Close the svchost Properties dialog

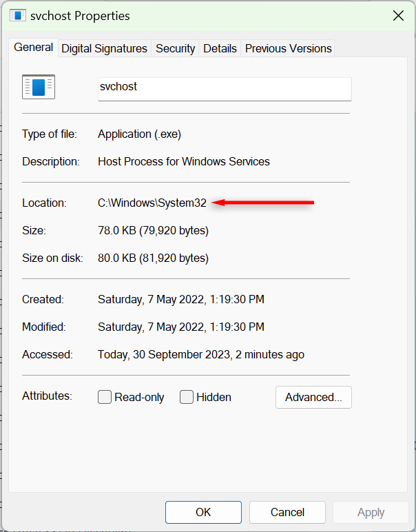[397, 16]
